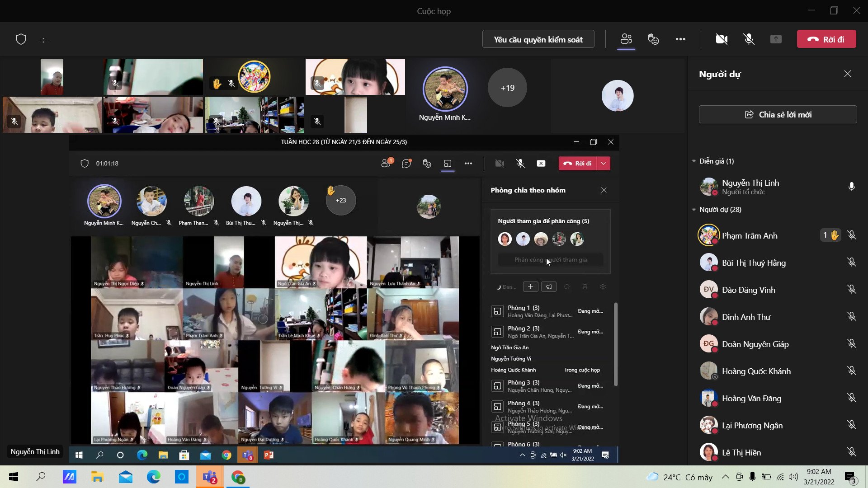Click the reactions raise-hand icon in top toolbar
Screen dimensions: 868x488
coord(653,39)
